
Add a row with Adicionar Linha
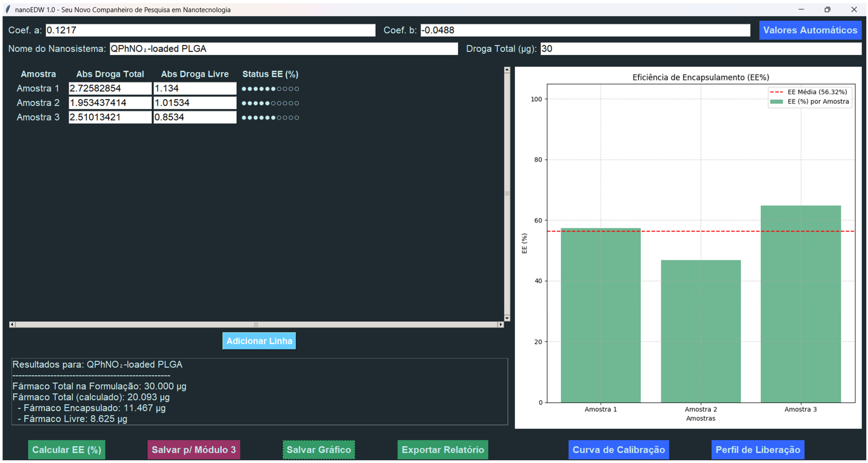[259, 341]
